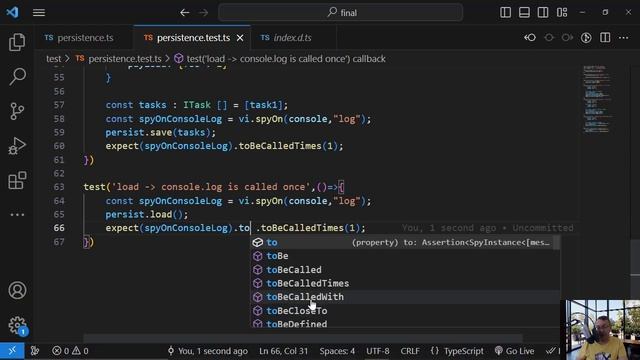This screenshot has height=360, width=640.
Task: Click the 'final' command center search box
Action: [x=340, y=13]
